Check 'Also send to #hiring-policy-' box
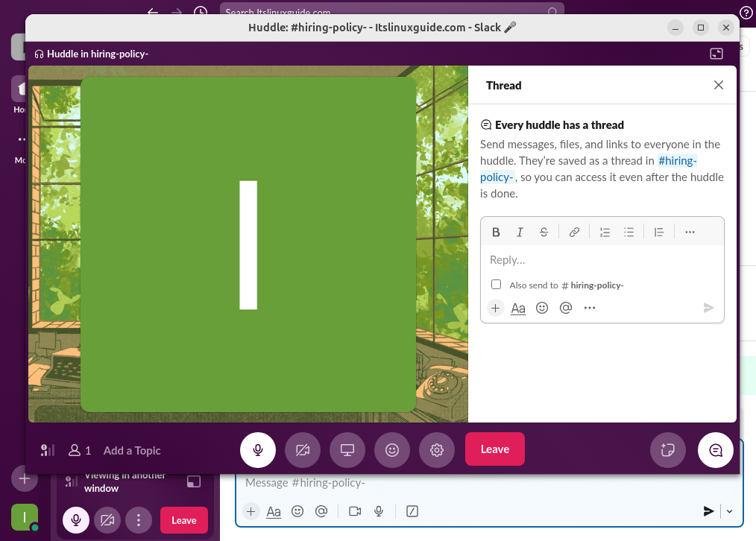The image size is (756, 541). pyautogui.click(x=497, y=285)
